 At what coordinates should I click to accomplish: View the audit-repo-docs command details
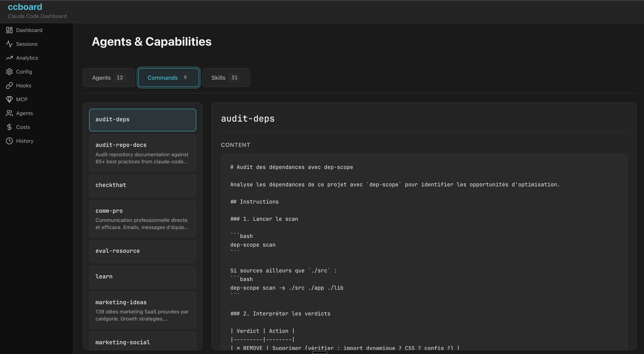(142, 153)
